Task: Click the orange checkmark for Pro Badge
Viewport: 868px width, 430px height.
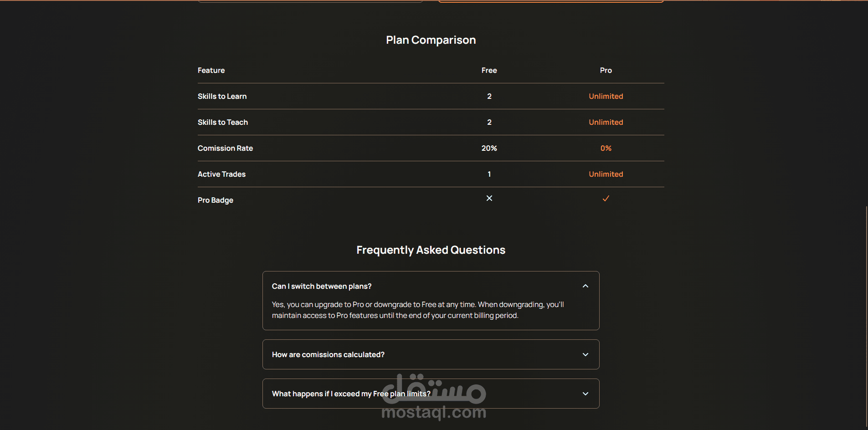Action: click(606, 198)
